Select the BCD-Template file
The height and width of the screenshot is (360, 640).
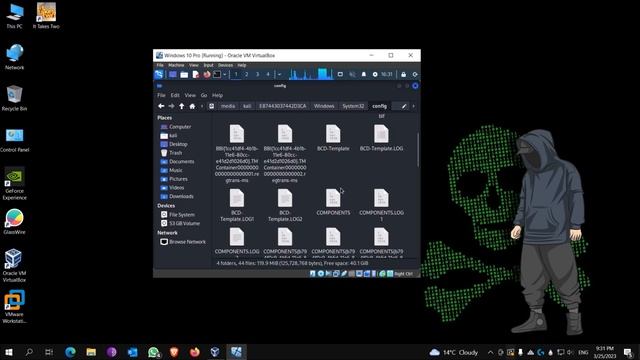coord(333,138)
